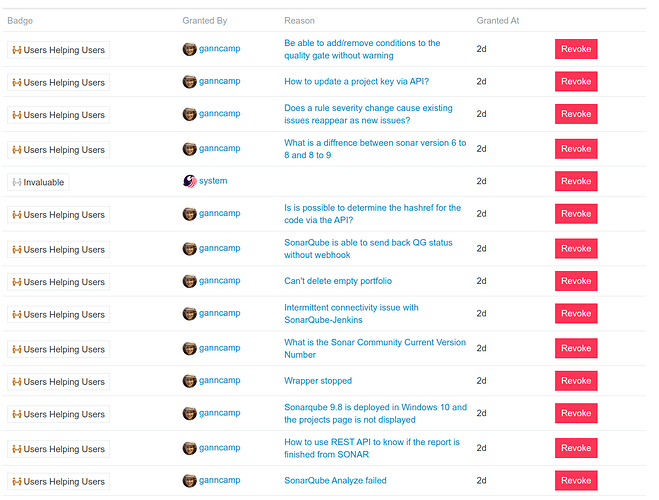Image resolution: width=659 pixels, height=500 pixels.
Task: Click ganncamp avatar in hashref row
Action: pos(190,214)
